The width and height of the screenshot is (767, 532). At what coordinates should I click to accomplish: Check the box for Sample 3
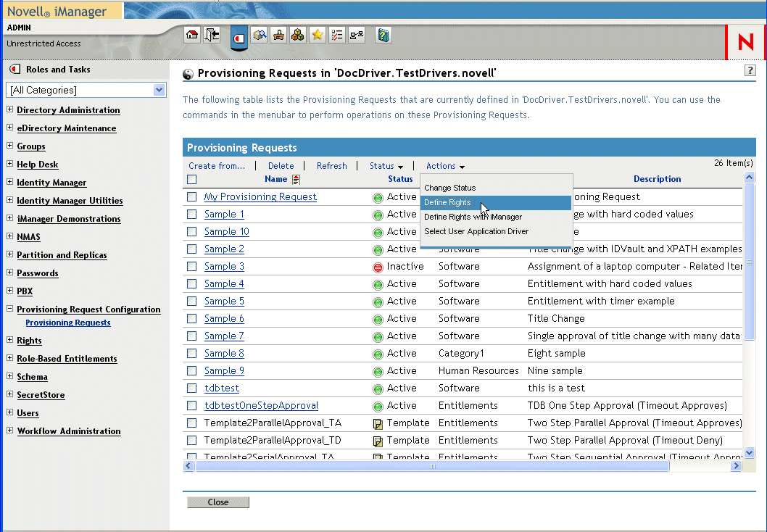tap(191, 267)
